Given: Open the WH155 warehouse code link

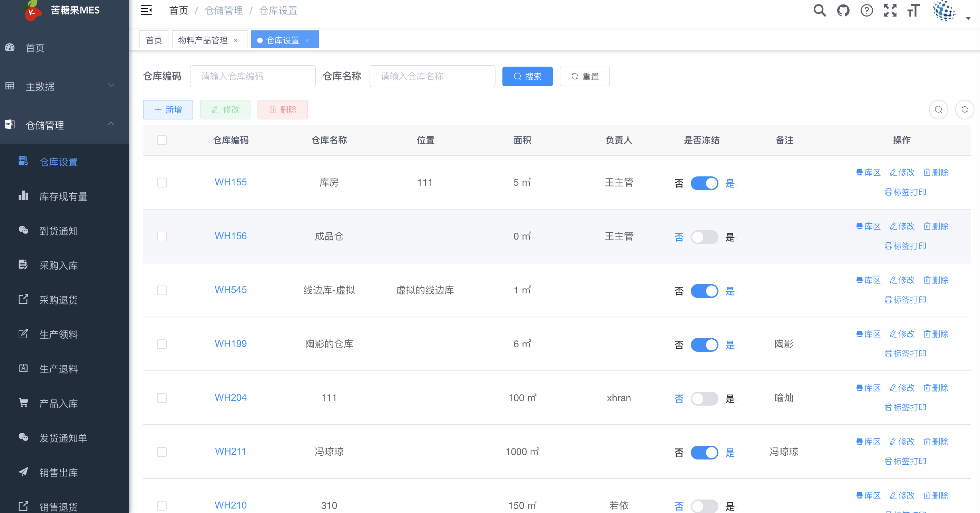Looking at the screenshot, I should pyautogui.click(x=231, y=182).
